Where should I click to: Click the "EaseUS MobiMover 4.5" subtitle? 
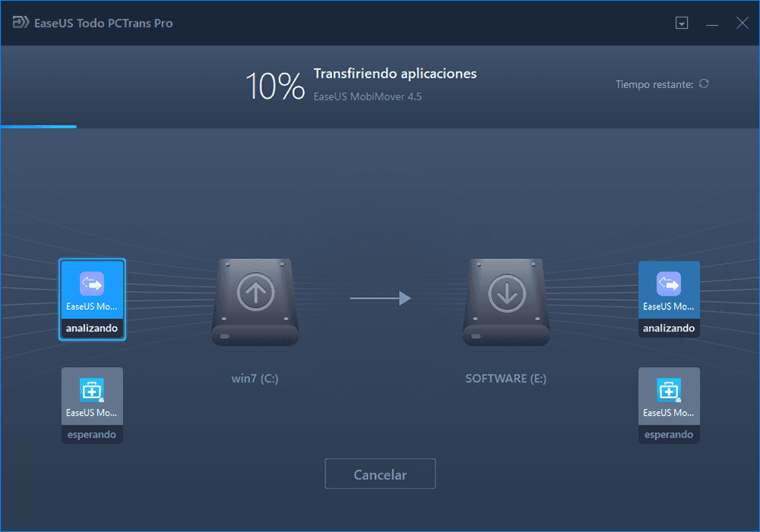click(x=367, y=97)
